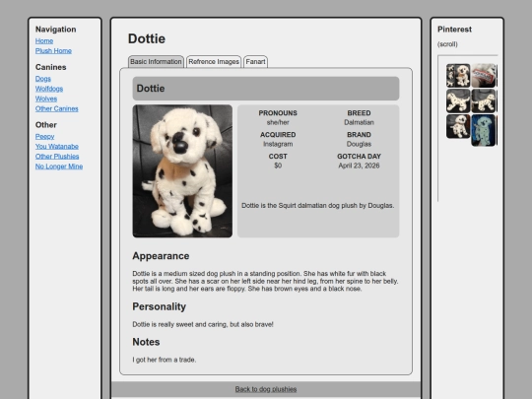
Task: Open the Wolfdogs category link
Action: [49, 89]
